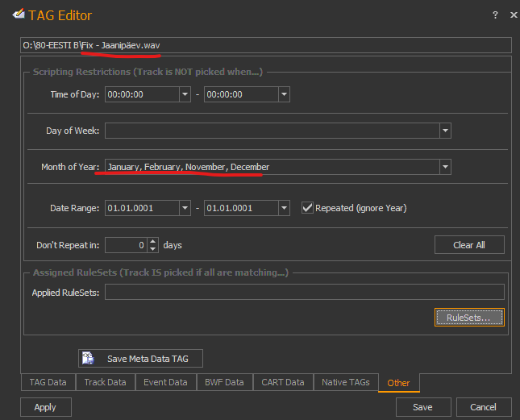The width and height of the screenshot is (520, 420).
Task: Open the Date Range start date picker
Action: (185, 208)
